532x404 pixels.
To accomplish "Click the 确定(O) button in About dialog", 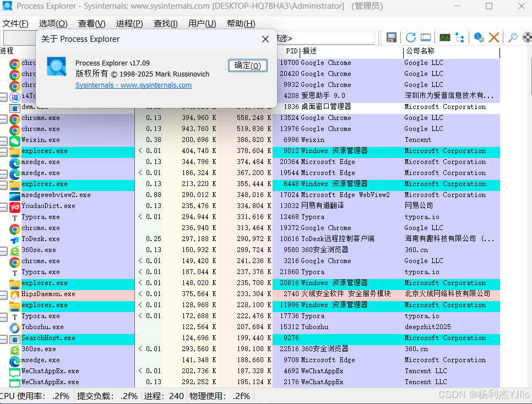I will click(x=248, y=65).
